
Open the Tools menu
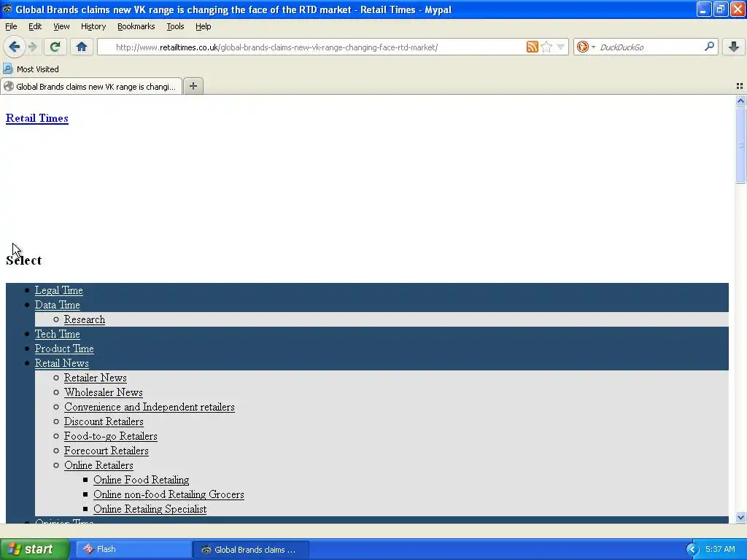(175, 26)
